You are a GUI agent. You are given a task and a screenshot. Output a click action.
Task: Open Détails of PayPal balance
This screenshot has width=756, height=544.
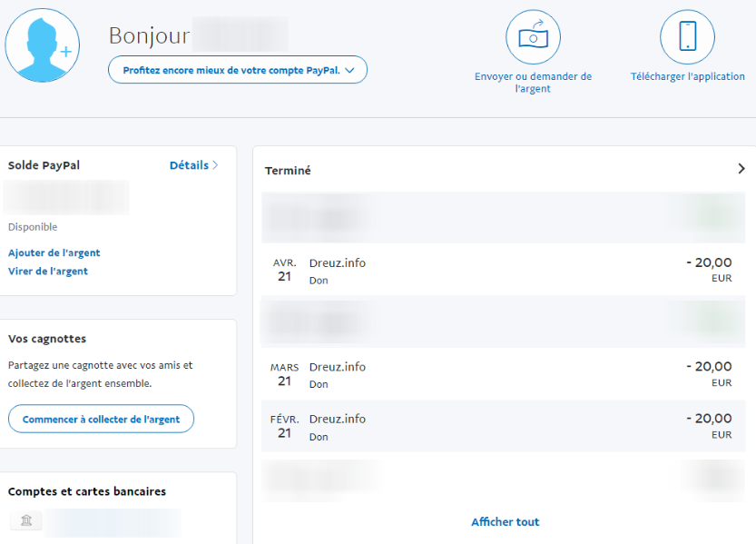193,165
